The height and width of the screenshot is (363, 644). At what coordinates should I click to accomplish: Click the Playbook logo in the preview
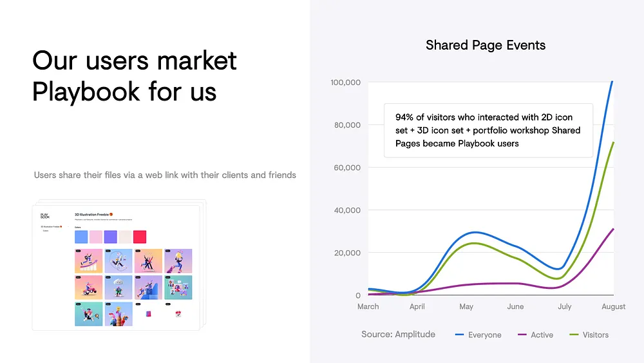click(44, 216)
